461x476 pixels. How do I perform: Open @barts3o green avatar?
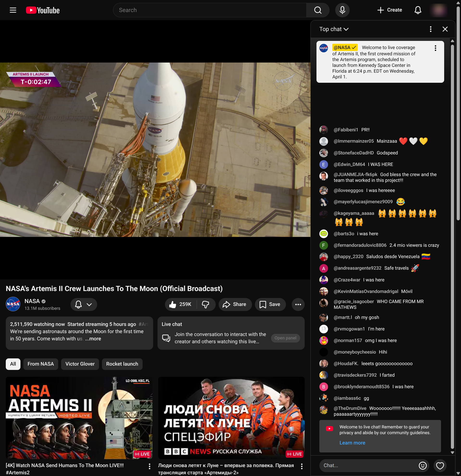click(323, 234)
